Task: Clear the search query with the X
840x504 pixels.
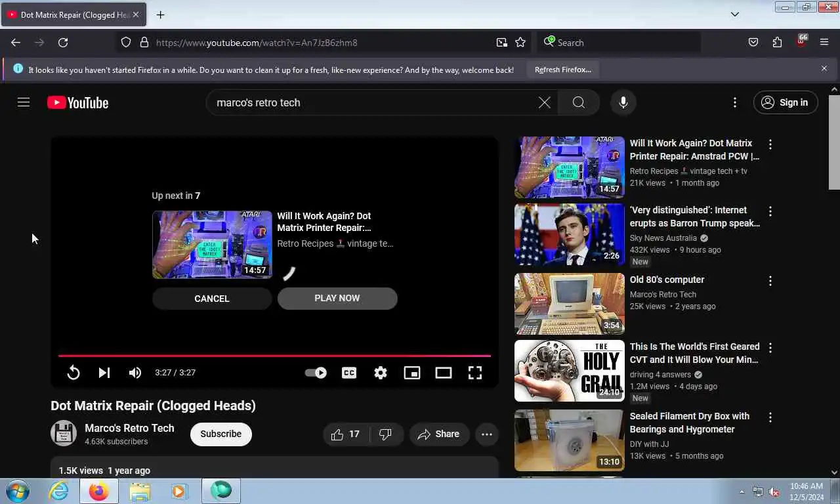Action: pyautogui.click(x=545, y=102)
